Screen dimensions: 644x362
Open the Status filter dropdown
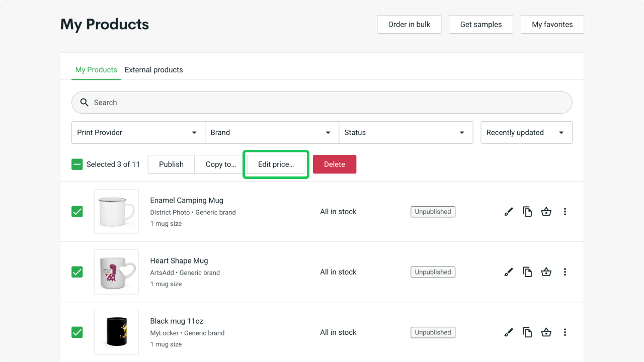pyautogui.click(x=406, y=133)
